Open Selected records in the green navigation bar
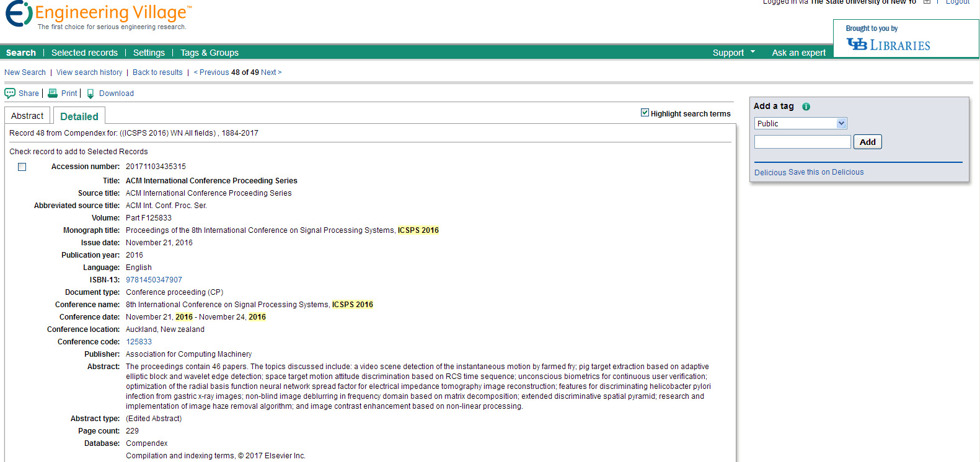 point(84,53)
